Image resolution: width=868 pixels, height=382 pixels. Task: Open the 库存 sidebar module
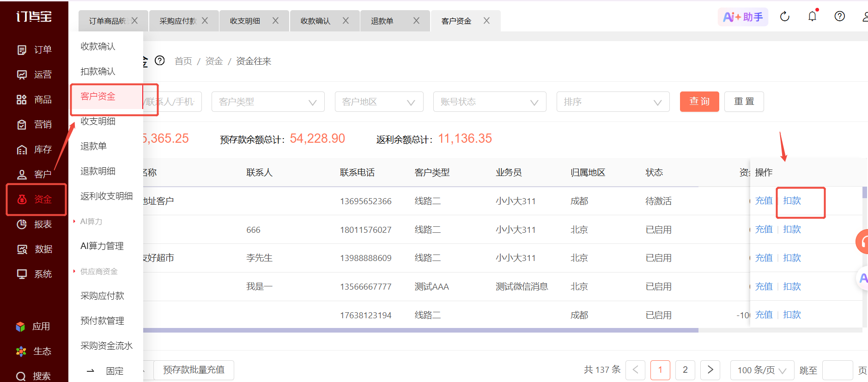(34, 150)
